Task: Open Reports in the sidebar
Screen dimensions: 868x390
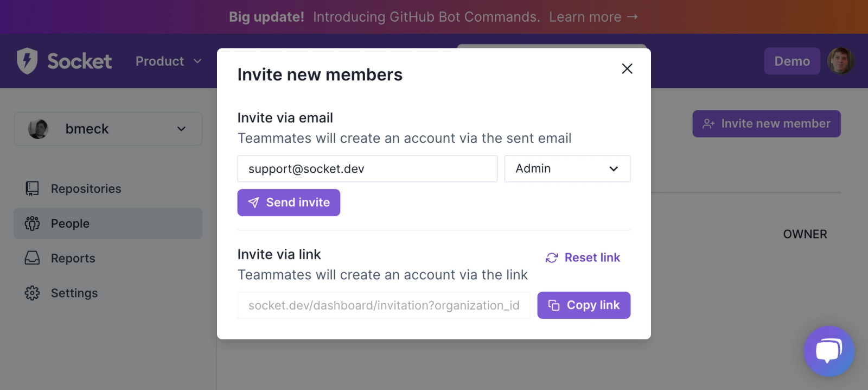Action: (x=73, y=258)
